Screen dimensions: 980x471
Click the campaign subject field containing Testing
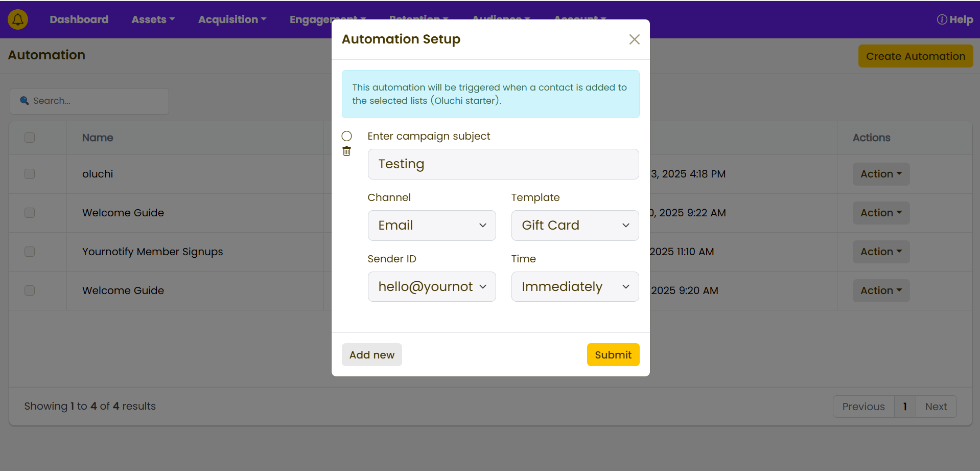[503, 164]
